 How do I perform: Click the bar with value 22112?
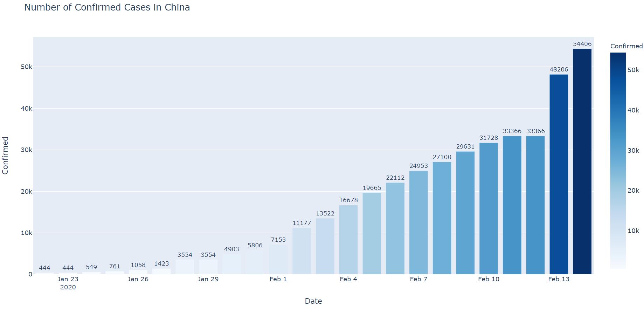click(x=395, y=228)
